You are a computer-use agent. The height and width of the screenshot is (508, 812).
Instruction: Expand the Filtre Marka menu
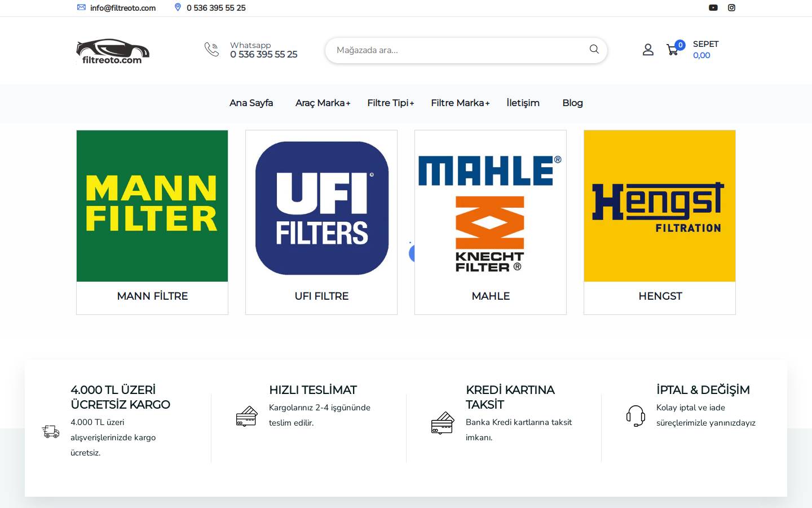coord(460,103)
